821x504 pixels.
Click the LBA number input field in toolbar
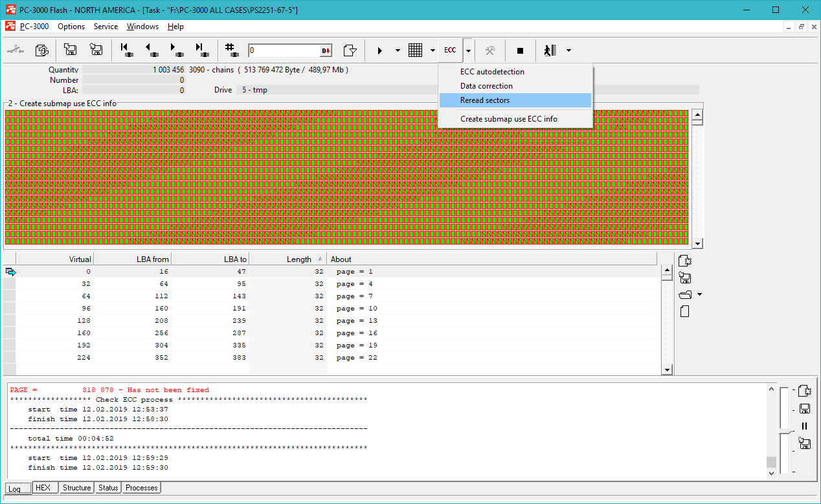pyautogui.click(x=284, y=50)
